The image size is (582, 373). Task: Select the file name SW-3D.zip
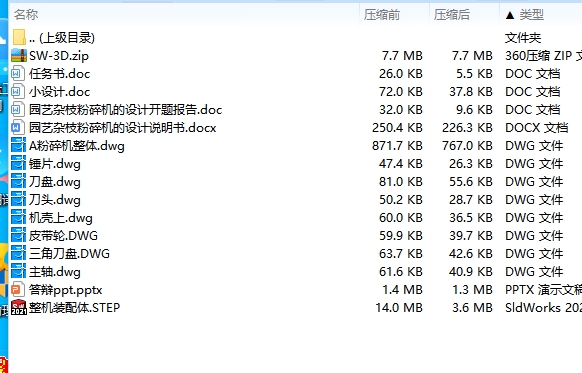point(59,56)
